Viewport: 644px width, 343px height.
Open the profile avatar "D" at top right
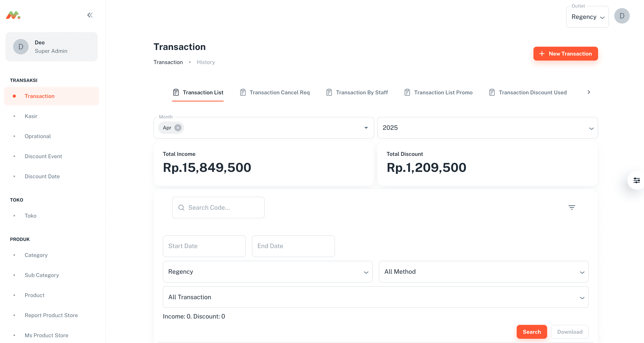622,16
